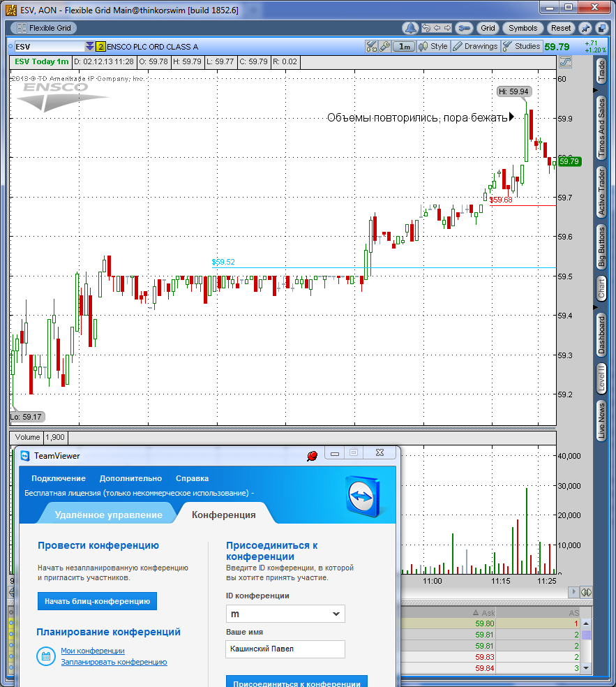Open the Studies menu on chart toolbar

pyautogui.click(x=521, y=47)
